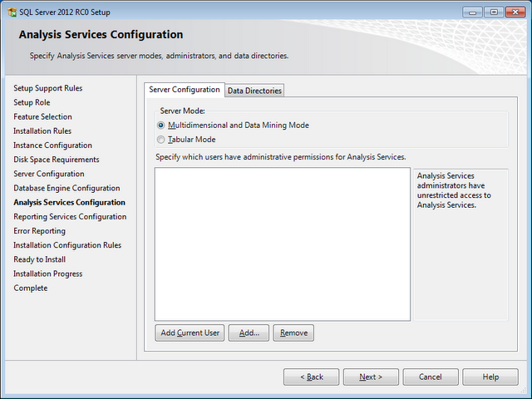
Task: Click the Ready to Install step
Action: pos(39,259)
